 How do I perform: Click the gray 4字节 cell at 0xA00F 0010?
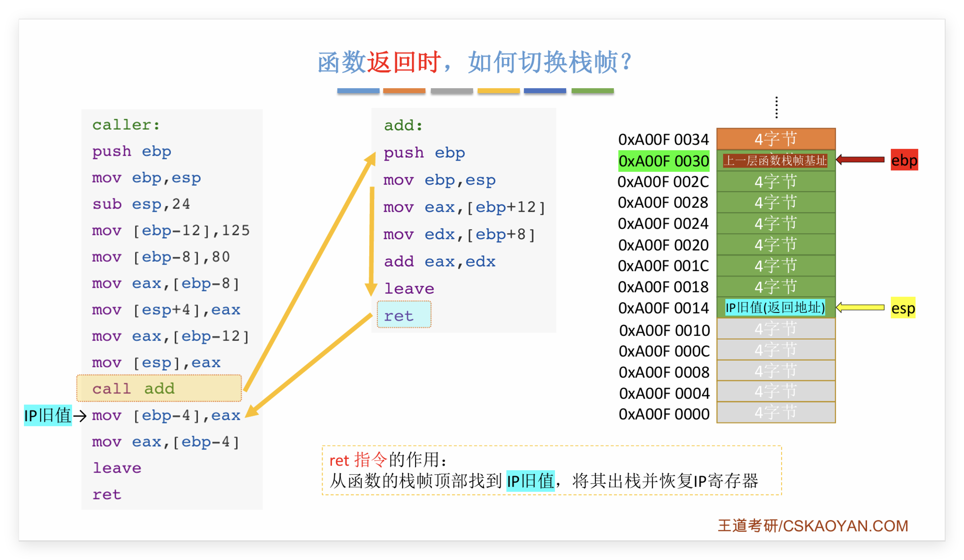tap(776, 329)
